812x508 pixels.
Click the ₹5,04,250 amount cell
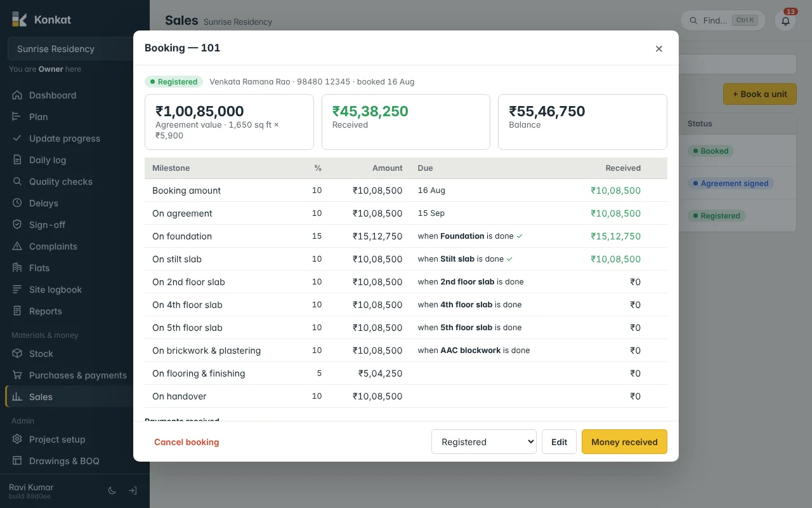tap(380, 373)
